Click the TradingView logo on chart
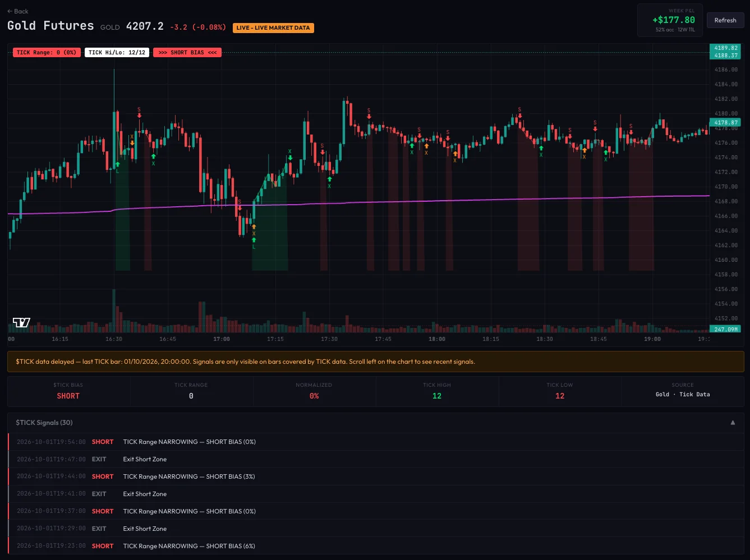This screenshot has width=750, height=560. coord(21,322)
